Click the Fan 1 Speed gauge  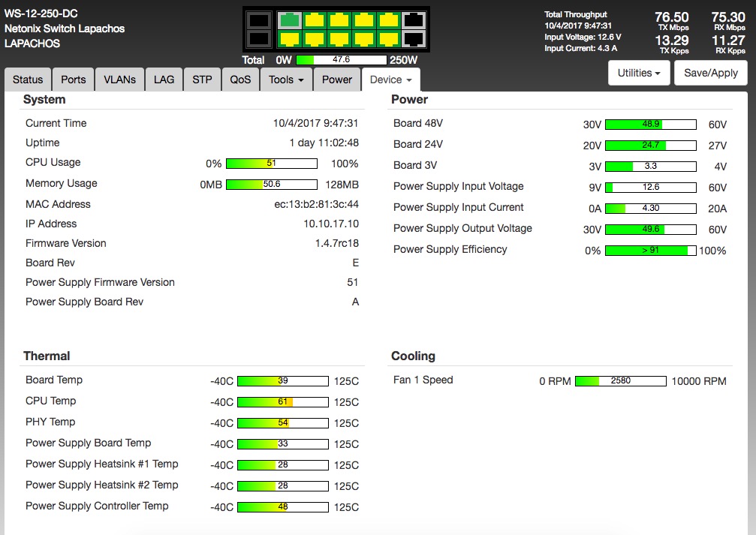pos(620,381)
